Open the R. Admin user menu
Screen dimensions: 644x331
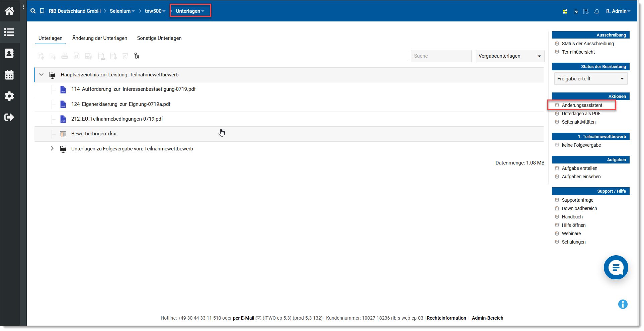pos(618,11)
